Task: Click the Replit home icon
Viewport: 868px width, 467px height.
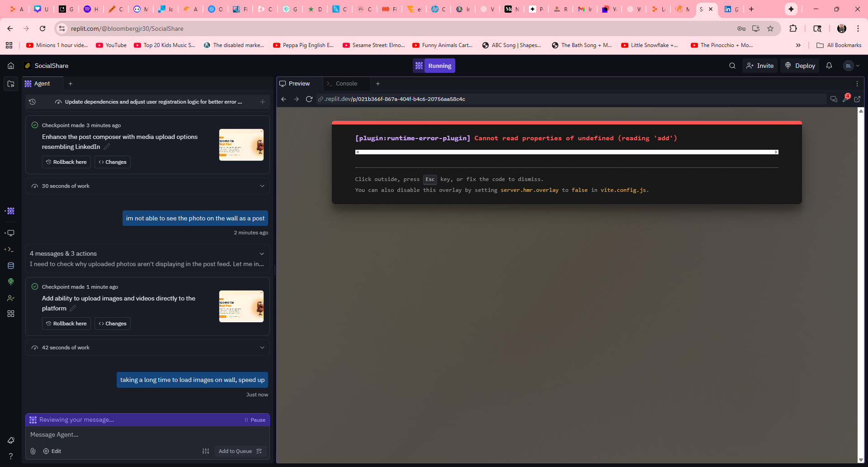Action: pos(11,66)
